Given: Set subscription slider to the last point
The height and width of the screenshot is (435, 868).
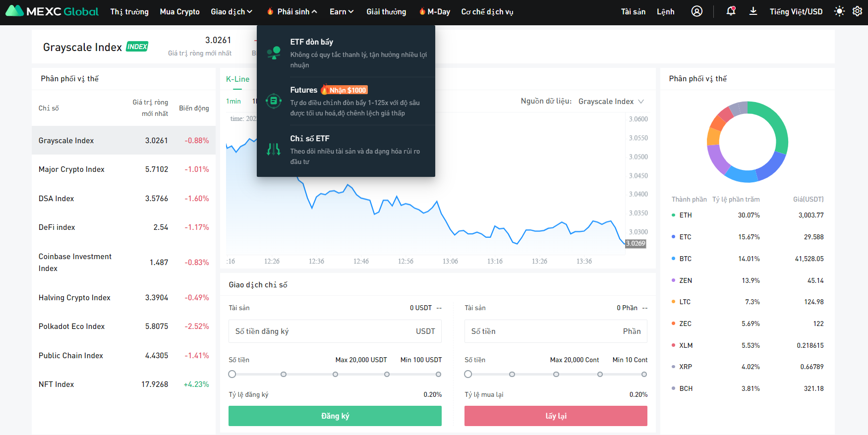Looking at the screenshot, I should (x=438, y=374).
